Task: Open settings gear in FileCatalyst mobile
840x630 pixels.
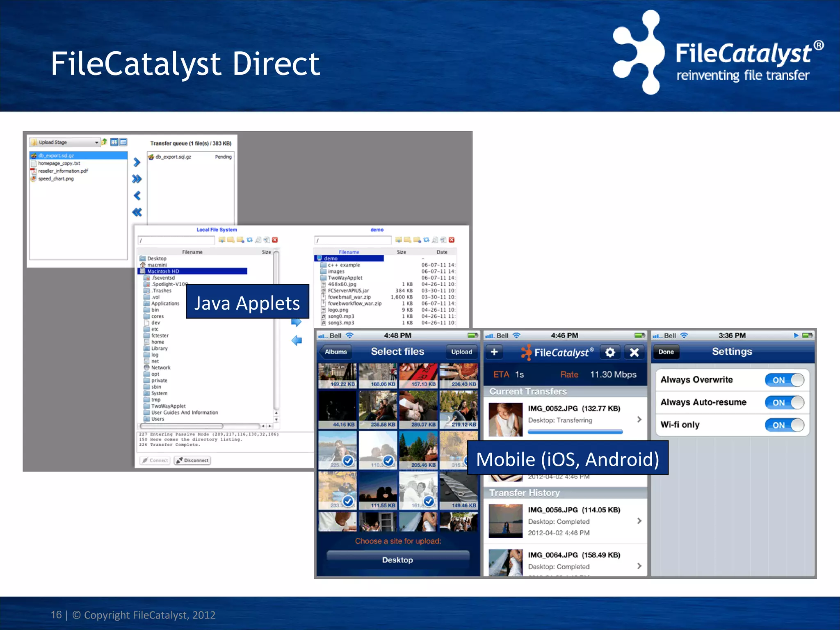Action: tap(610, 352)
